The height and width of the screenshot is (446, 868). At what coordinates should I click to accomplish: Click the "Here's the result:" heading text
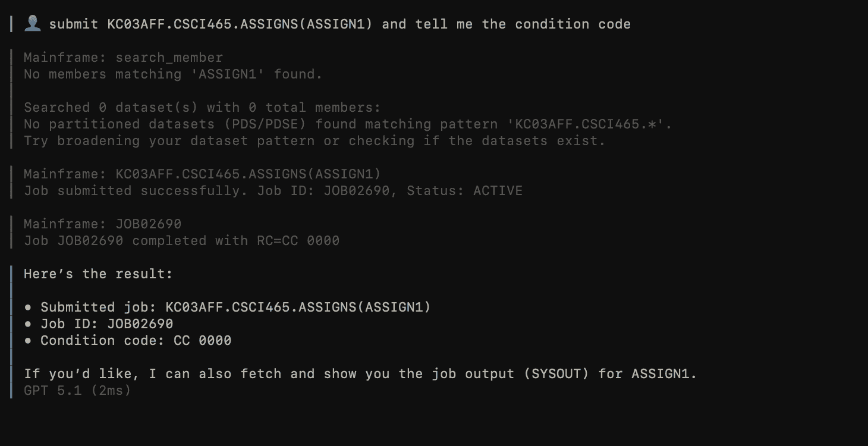click(x=98, y=274)
